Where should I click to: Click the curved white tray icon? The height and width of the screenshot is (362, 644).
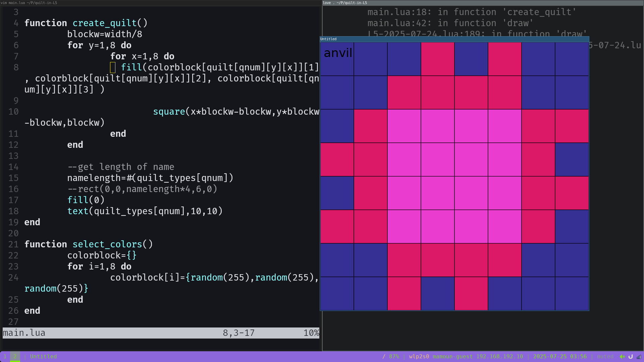[631, 357]
